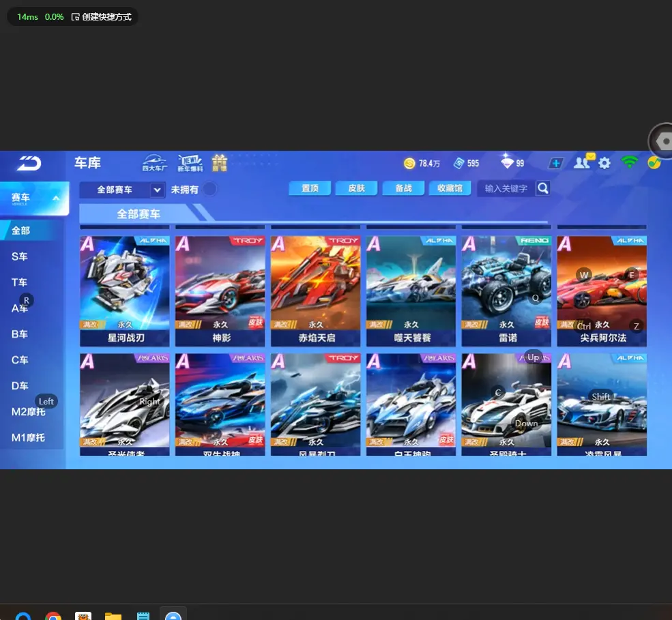Click the 皮肤 badge on 神影 card

click(256, 322)
